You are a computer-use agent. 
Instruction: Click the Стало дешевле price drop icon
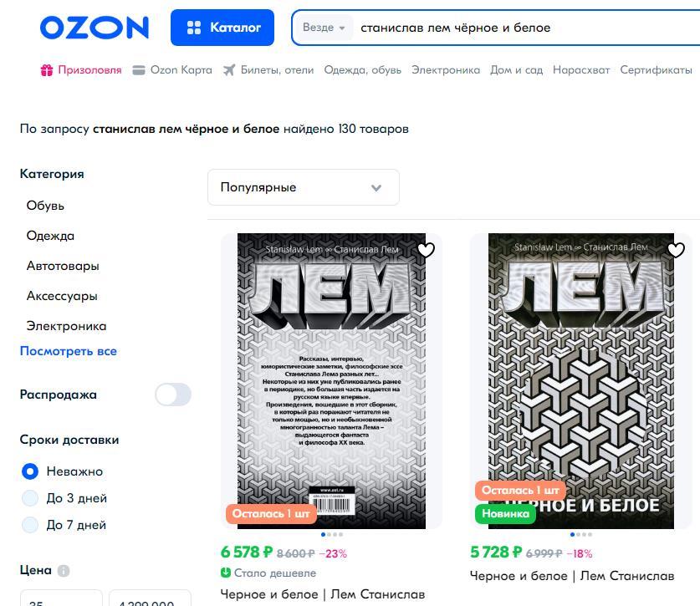[x=226, y=573]
